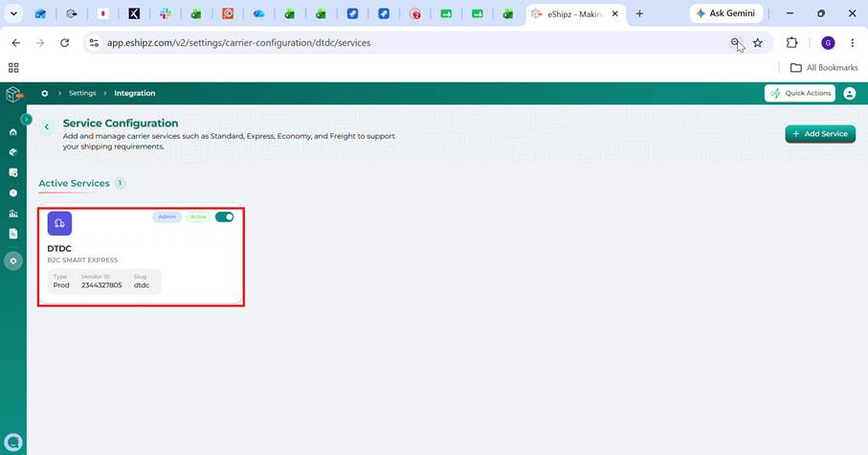Image resolution: width=868 pixels, height=455 pixels.
Task: Click the eShipz box logo
Action: (x=13, y=94)
